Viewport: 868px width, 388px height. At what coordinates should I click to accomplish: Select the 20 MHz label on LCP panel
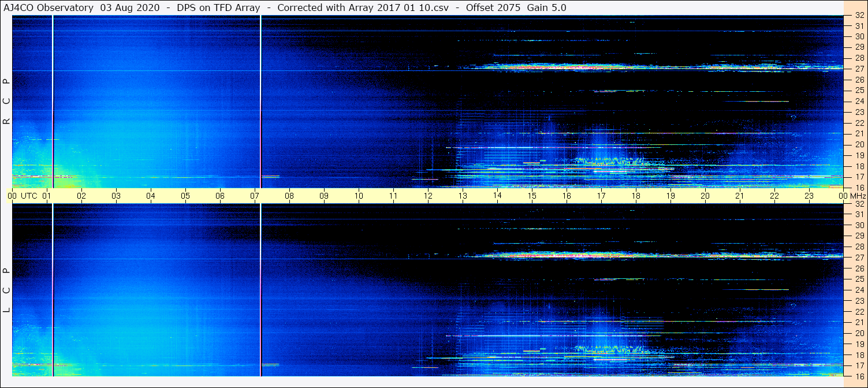(859, 333)
